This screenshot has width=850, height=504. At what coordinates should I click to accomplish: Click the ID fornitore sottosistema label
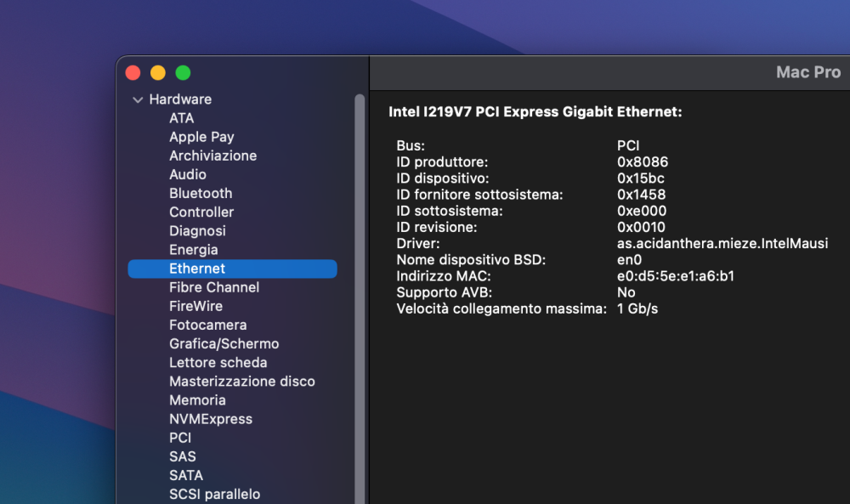[x=479, y=195]
